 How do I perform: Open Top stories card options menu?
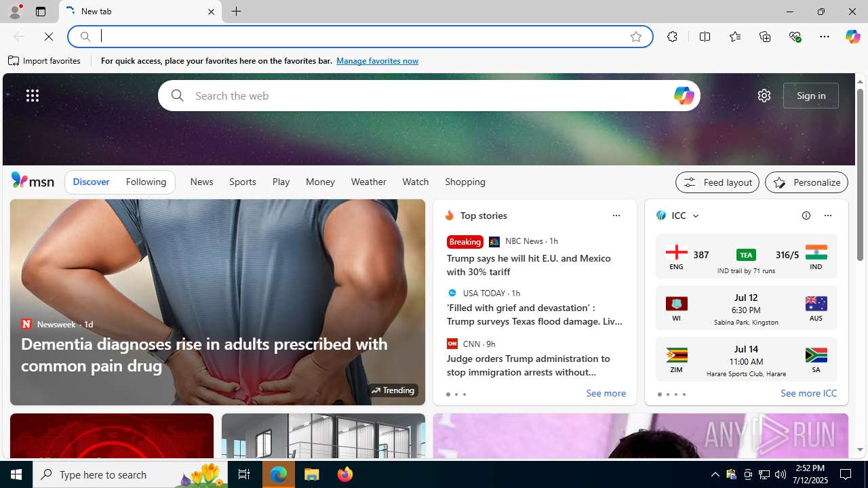pos(616,216)
